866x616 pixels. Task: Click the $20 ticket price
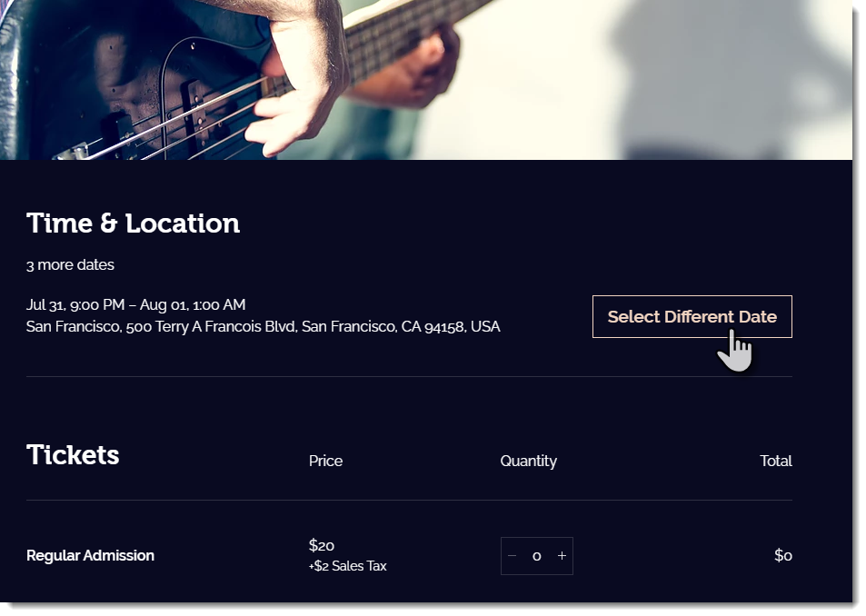click(x=322, y=545)
